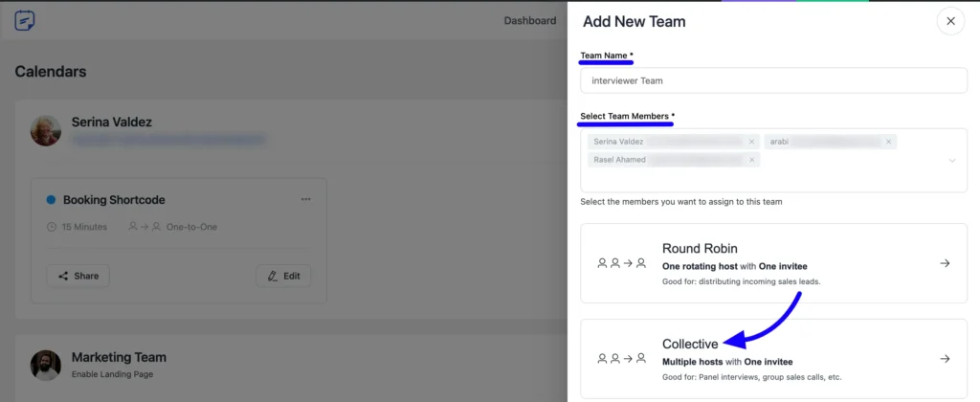Click the Collective hosts icon

(622, 359)
